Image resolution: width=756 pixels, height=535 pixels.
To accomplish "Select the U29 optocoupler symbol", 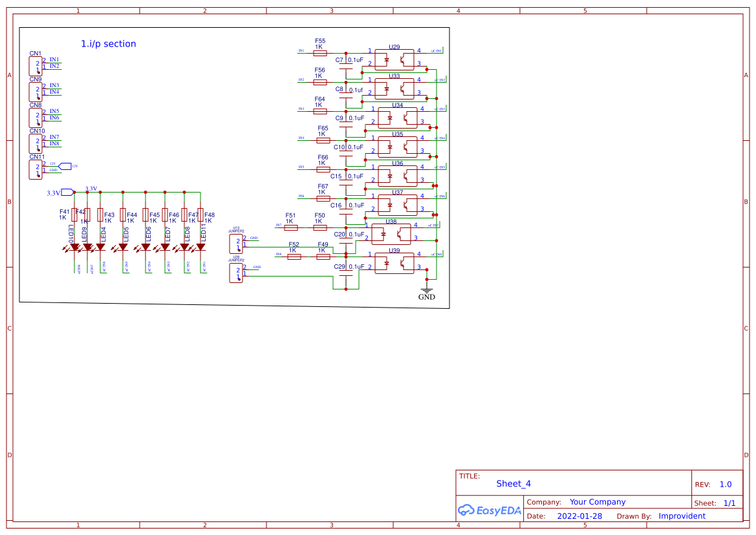I will 394,59.
